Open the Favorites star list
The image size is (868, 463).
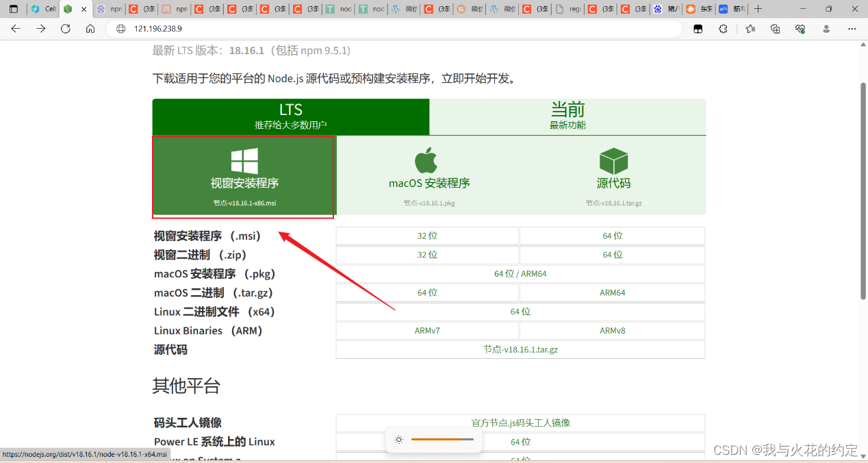click(x=750, y=29)
